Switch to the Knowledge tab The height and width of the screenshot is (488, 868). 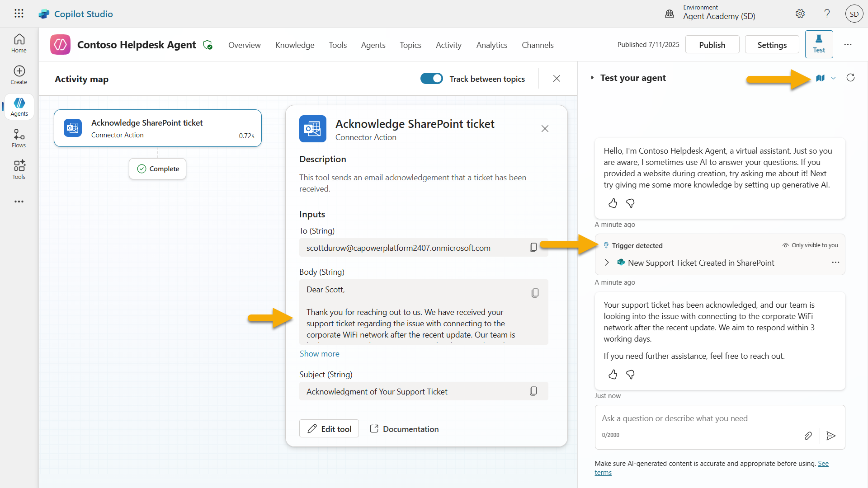click(x=295, y=45)
